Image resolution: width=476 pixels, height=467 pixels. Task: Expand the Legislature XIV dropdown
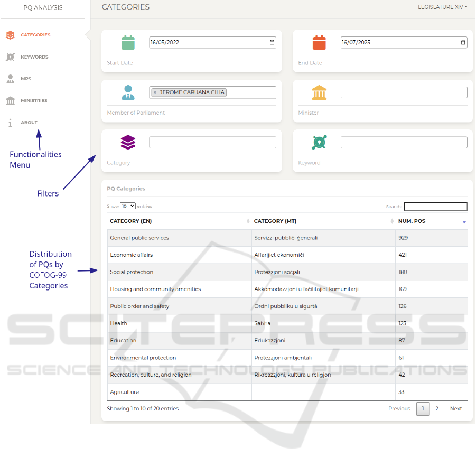click(x=442, y=7)
